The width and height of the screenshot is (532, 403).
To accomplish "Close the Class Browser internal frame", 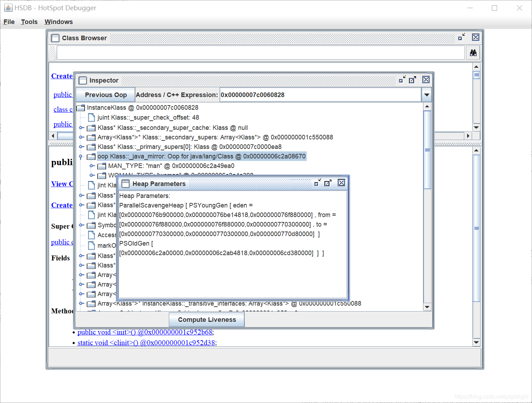I will (476, 37).
